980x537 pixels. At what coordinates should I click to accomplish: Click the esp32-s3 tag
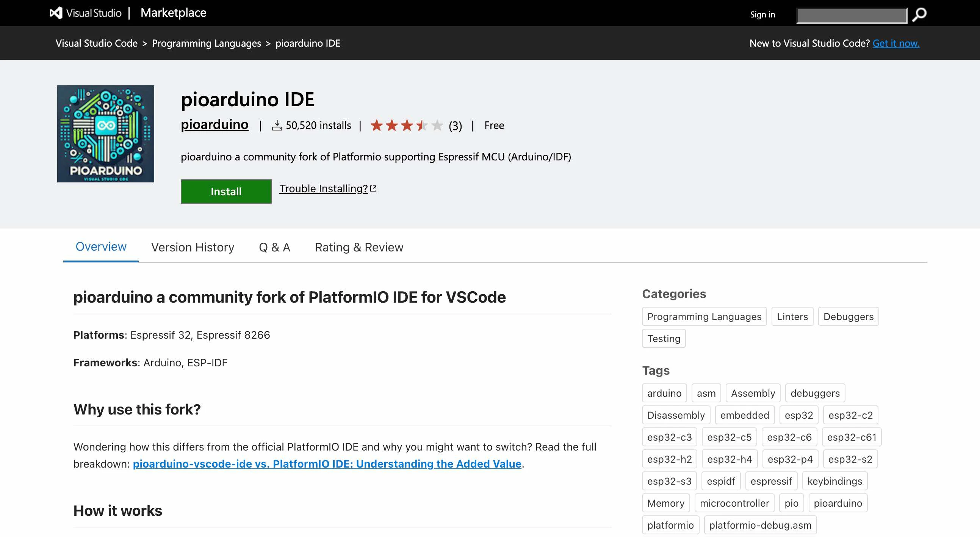click(669, 481)
